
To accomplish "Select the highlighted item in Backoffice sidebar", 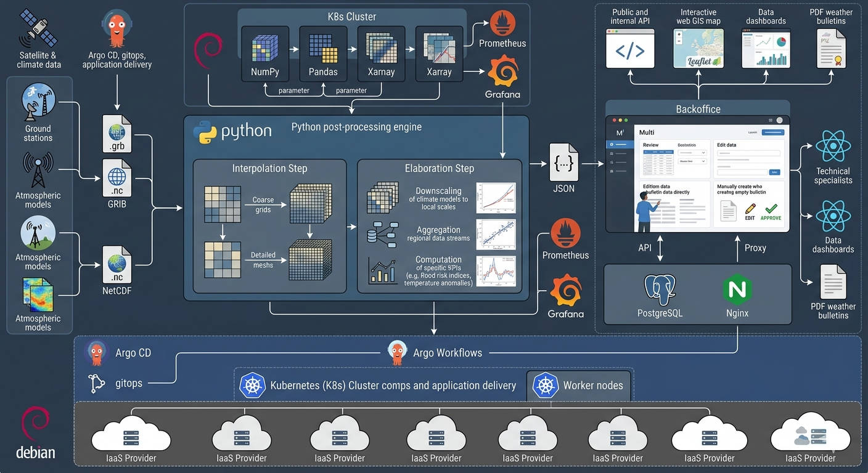I will pyautogui.click(x=620, y=145).
